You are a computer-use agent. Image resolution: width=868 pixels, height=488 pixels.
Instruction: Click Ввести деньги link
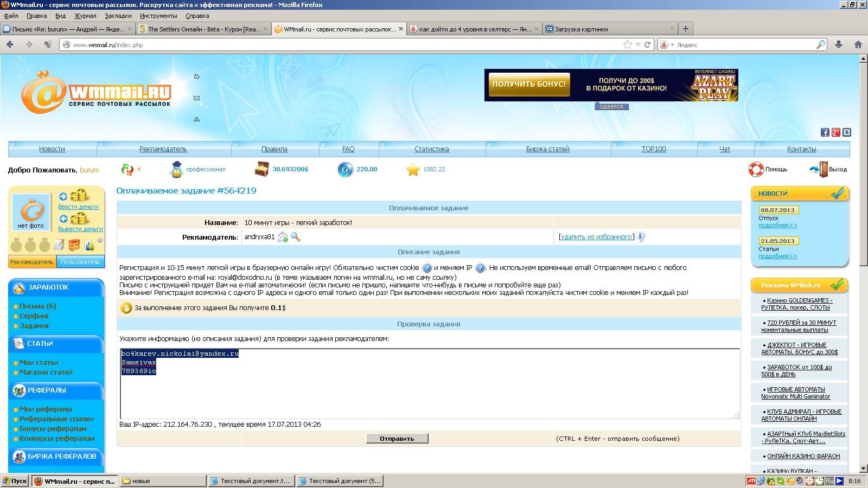[79, 207]
